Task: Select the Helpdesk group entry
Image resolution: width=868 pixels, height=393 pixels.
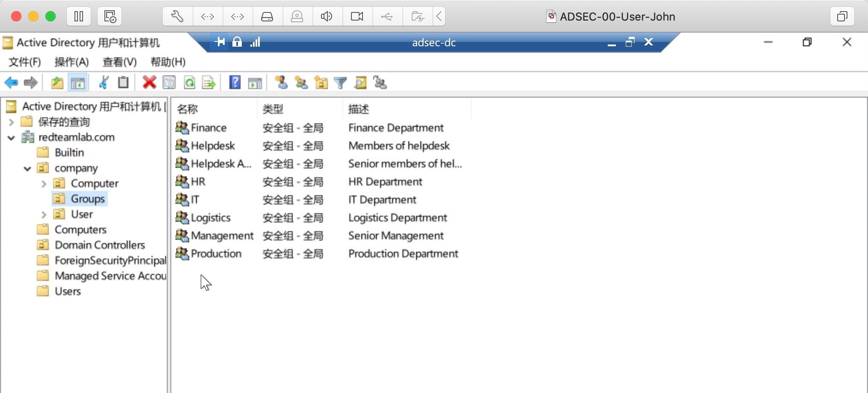Action: (x=213, y=146)
